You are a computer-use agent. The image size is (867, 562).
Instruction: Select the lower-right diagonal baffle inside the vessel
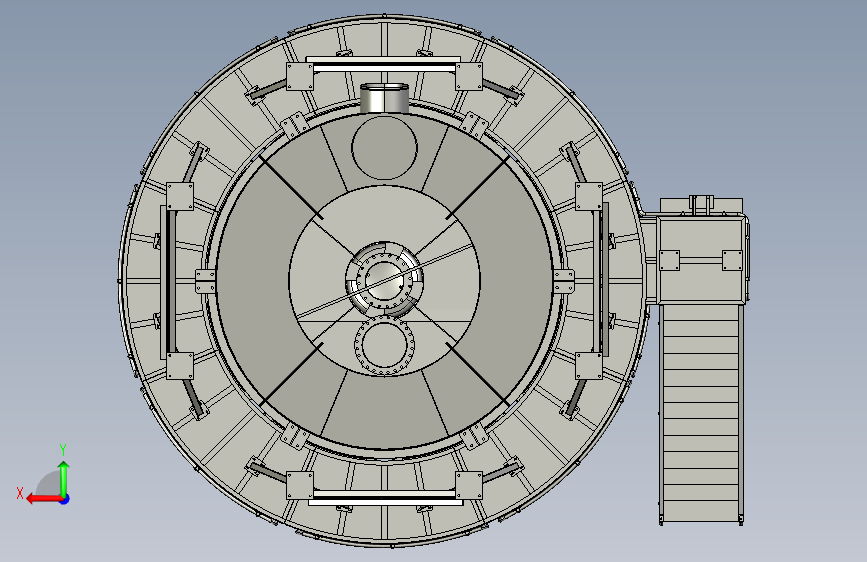click(x=477, y=374)
